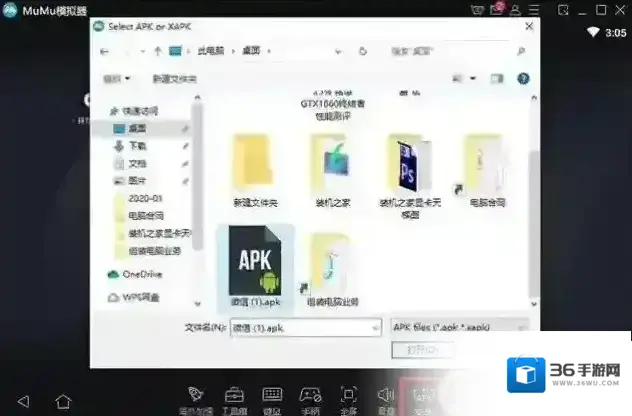The width and height of the screenshot is (632, 416).
Task: Click the search magnifier icon in the dialog
Action: click(x=521, y=51)
